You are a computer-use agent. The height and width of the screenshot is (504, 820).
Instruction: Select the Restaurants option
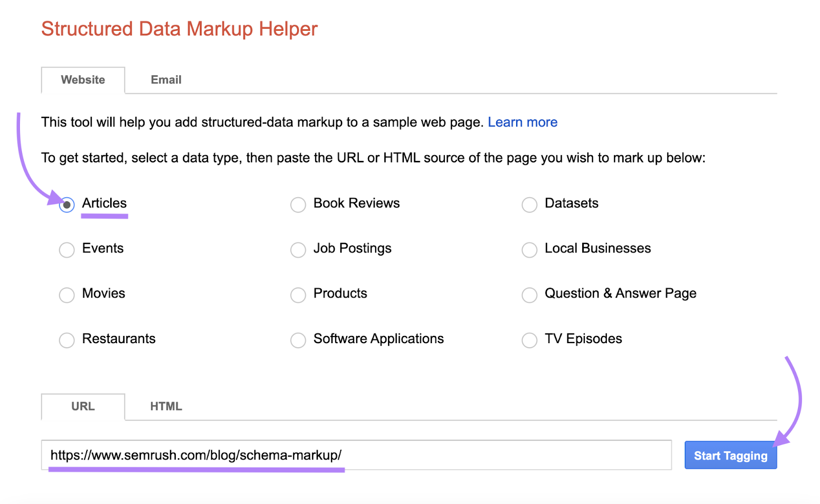(x=67, y=340)
